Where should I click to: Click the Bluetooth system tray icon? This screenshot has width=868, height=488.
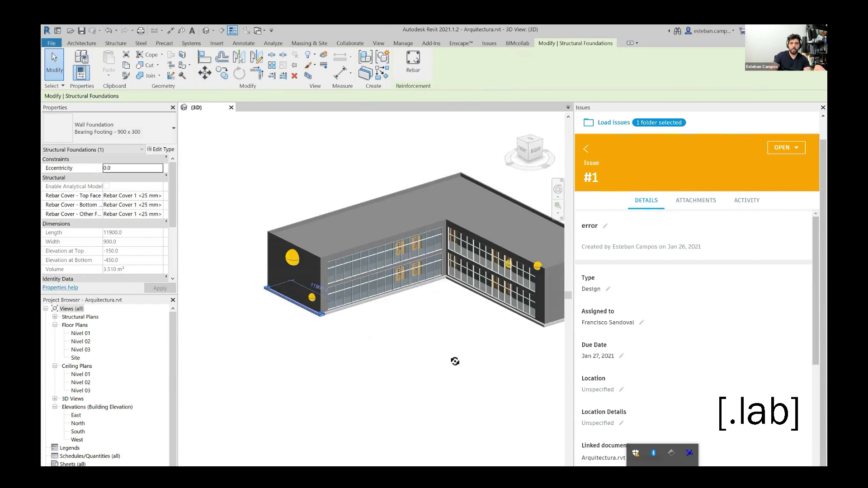[653, 453]
